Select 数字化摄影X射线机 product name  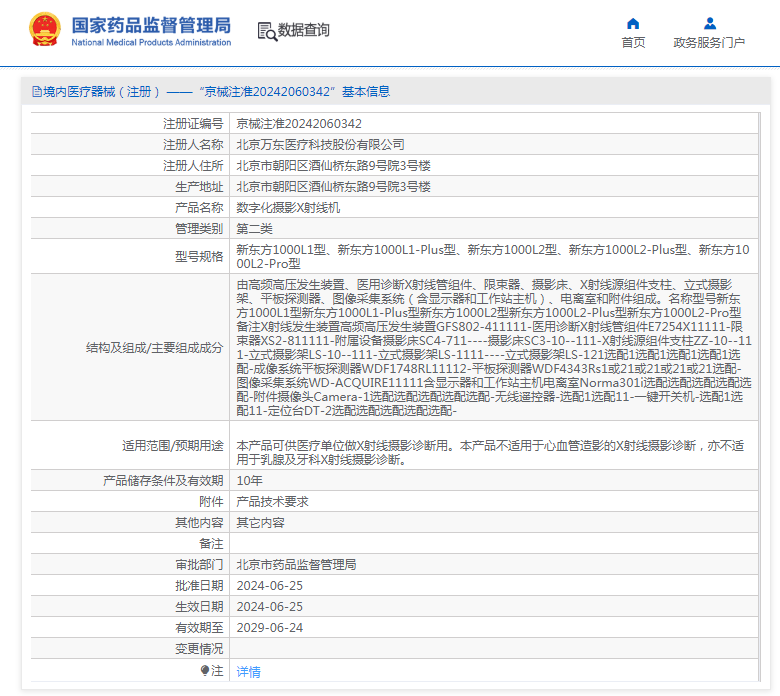click(288, 207)
